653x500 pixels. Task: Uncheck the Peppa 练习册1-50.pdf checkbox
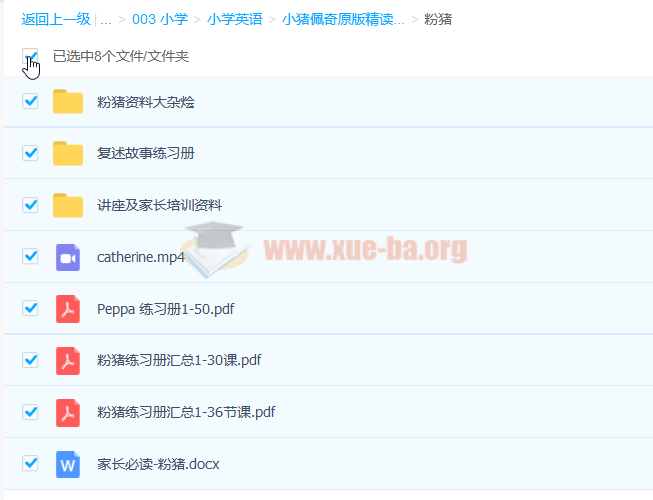point(30,309)
